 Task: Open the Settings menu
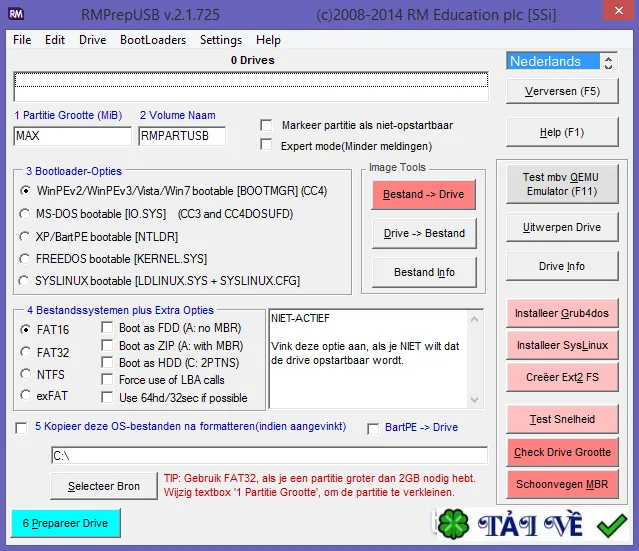[220, 40]
